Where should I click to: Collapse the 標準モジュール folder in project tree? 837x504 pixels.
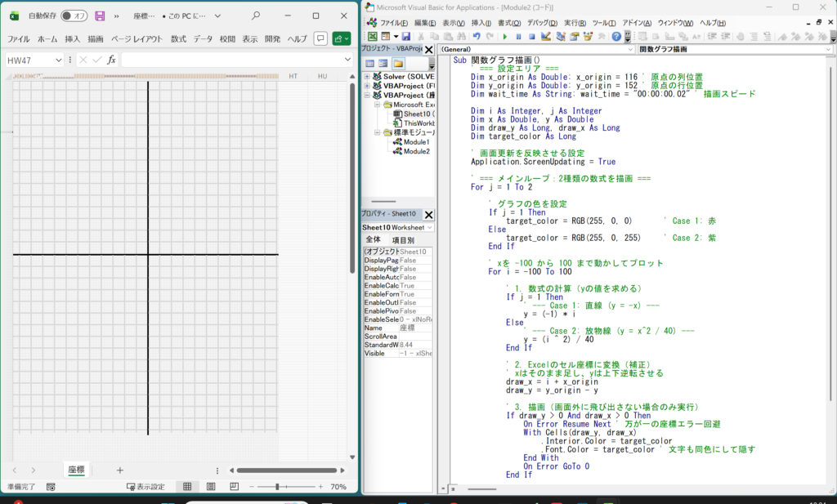pyautogui.click(x=378, y=132)
